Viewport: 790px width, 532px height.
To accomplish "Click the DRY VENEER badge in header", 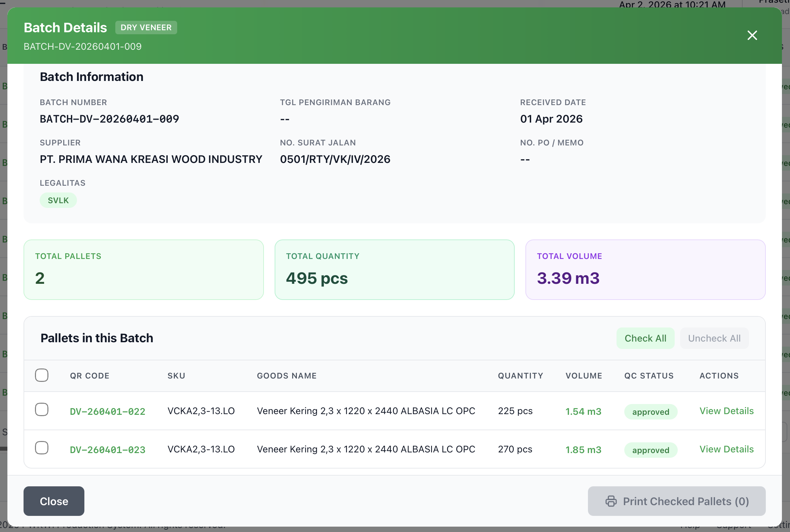I will tap(146, 28).
